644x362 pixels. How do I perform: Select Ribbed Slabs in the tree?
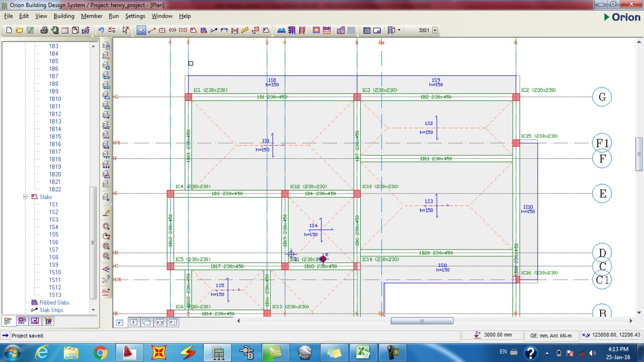[x=54, y=303]
